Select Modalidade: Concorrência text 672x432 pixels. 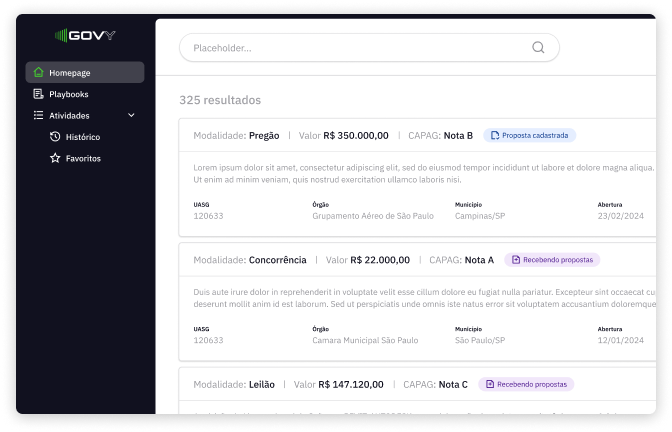click(250, 260)
